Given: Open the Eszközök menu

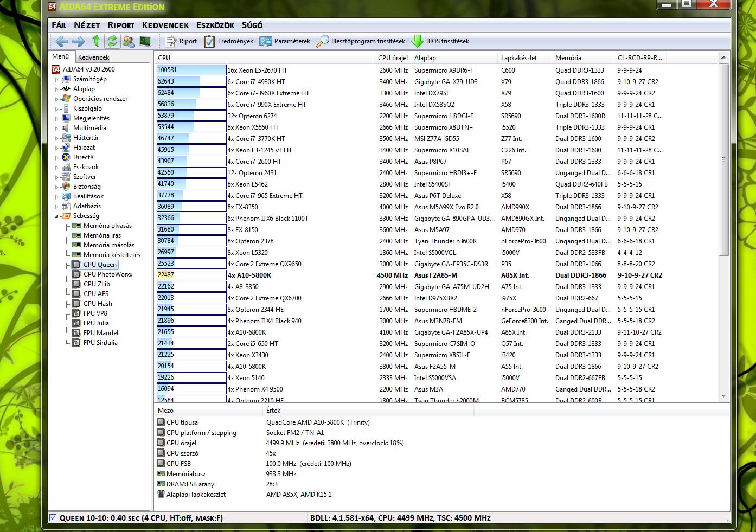Looking at the screenshot, I should pos(215,25).
